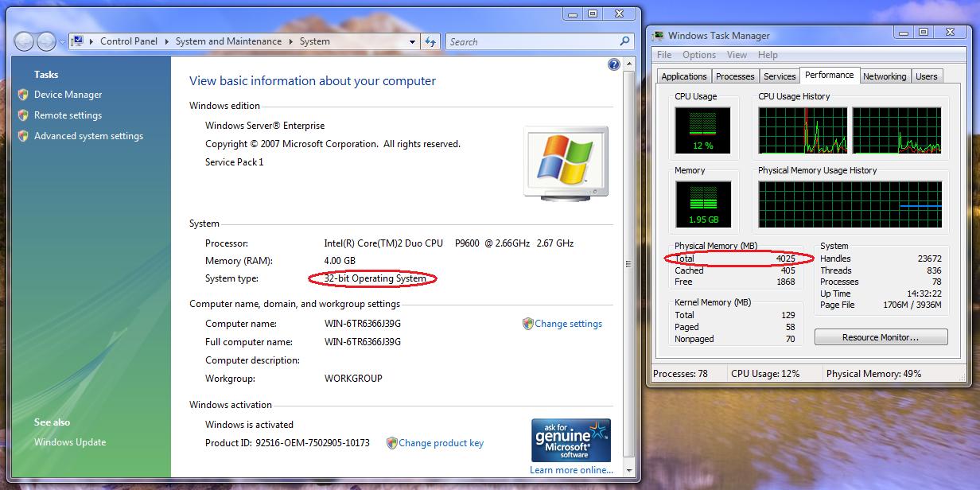
Task: Open Help with the blue question mark
Action: (x=614, y=64)
